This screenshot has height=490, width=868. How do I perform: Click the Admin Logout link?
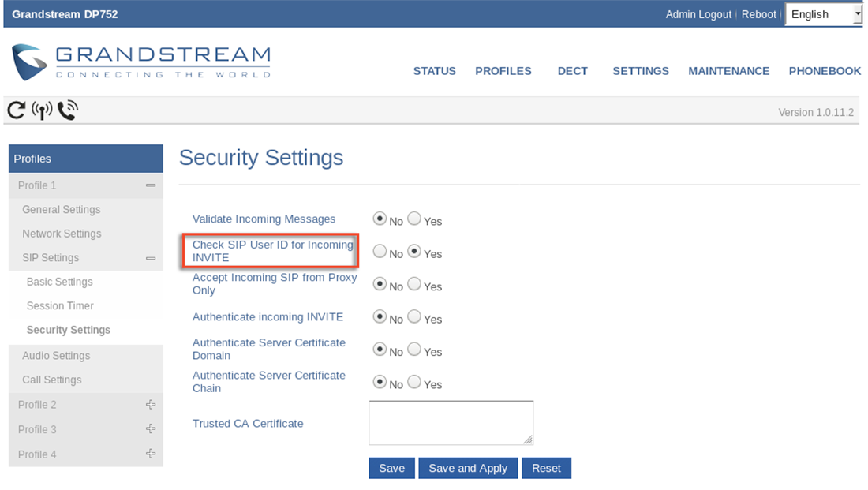tap(698, 14)
